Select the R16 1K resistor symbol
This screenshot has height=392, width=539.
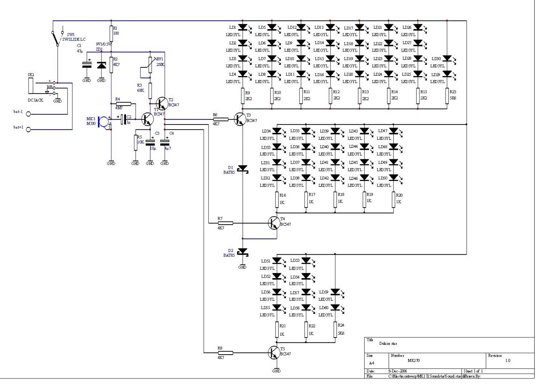[277, 200]
